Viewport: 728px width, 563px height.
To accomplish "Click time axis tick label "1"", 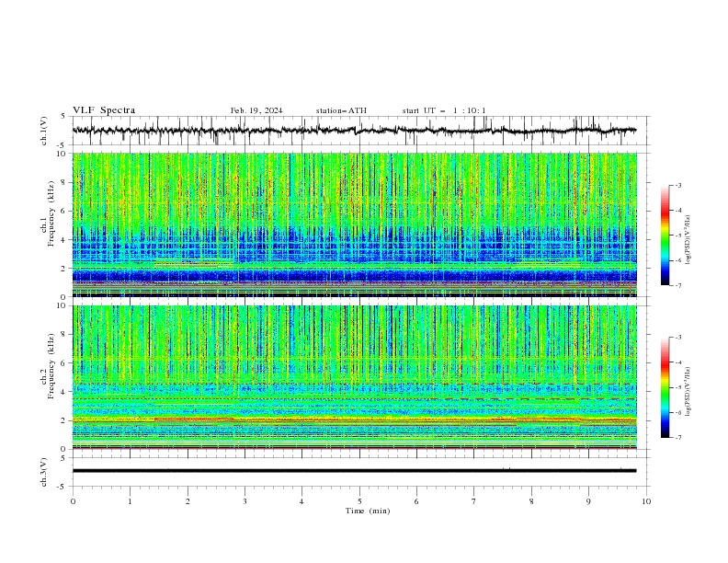I will [130, 501].
